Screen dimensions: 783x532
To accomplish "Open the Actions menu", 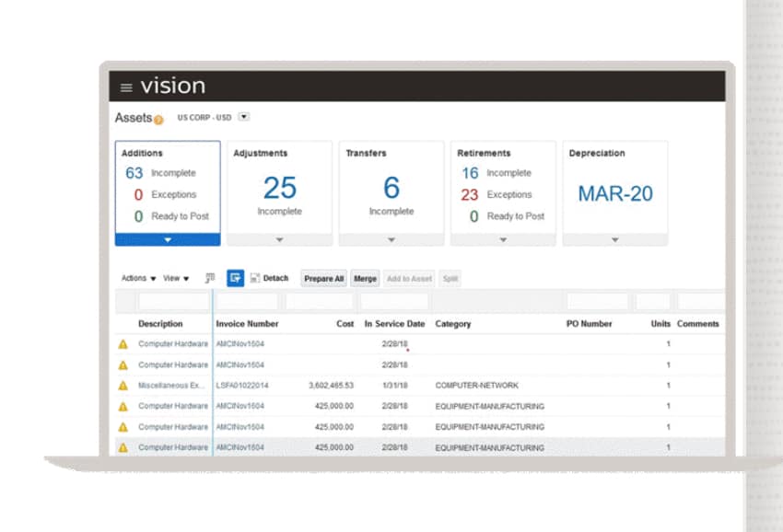I will point(138,278).
